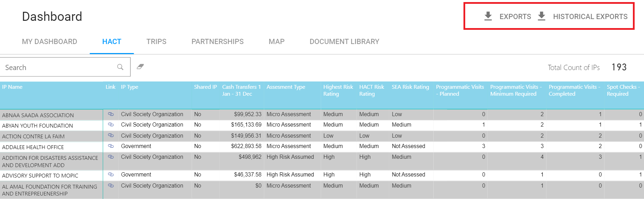Click Government type for ADVISORY SUPPORT TO MOPIC

click(x=136, y=174)
